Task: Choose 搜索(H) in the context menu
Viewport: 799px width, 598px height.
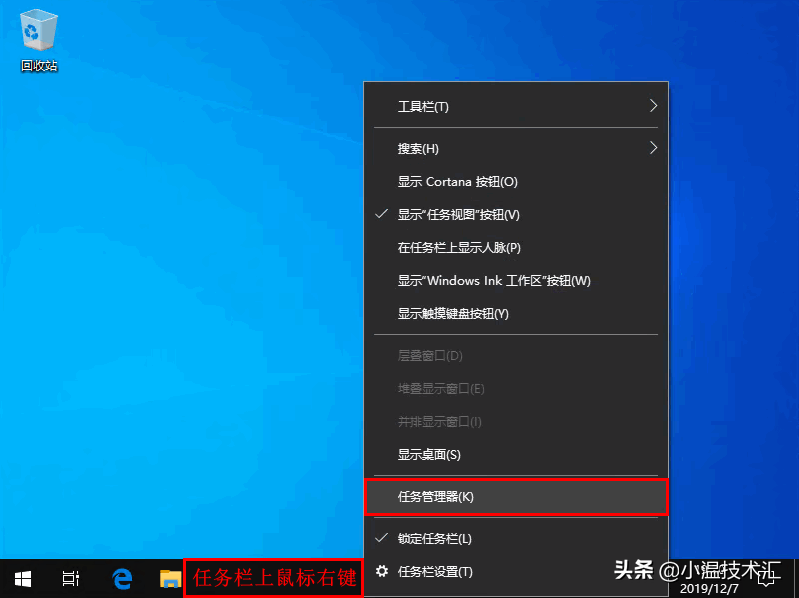Action: coord(516,148)
